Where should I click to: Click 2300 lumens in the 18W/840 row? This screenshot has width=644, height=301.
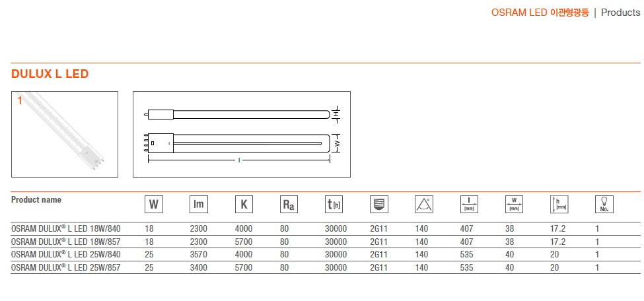pos(199,229)
